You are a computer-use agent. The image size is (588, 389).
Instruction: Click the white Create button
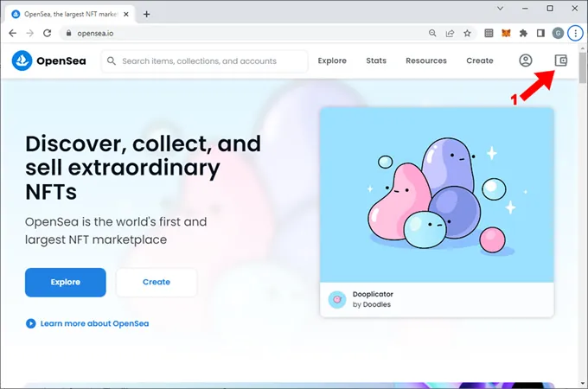point(157,282)
